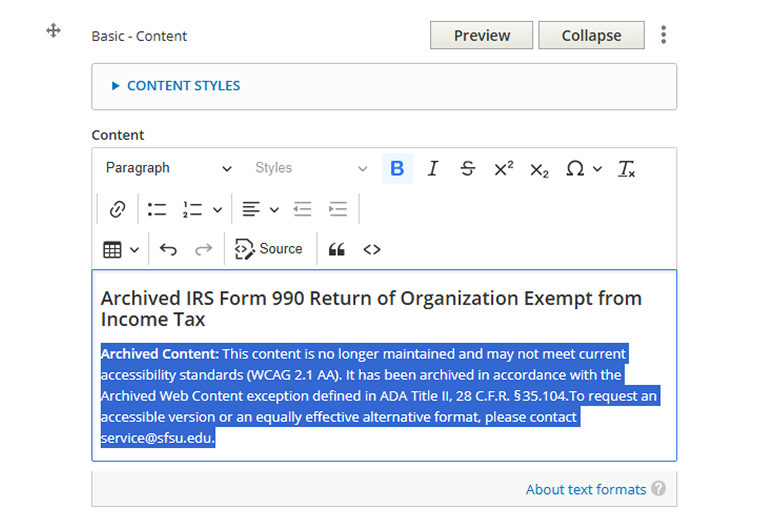Apply Strikethrough formatting
The image size is (761, 531).
pos(468,168)
